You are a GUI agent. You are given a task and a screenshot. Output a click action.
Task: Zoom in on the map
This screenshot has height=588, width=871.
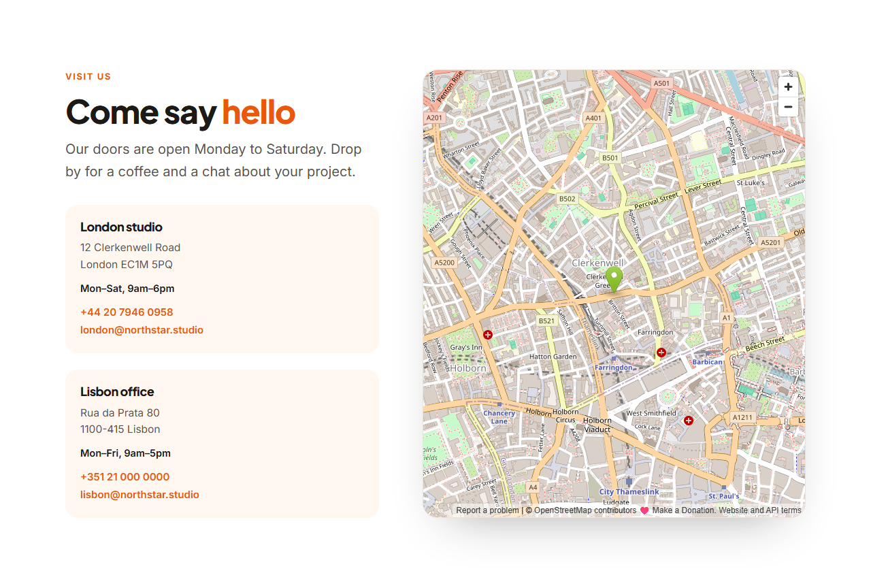click(788, 87)
